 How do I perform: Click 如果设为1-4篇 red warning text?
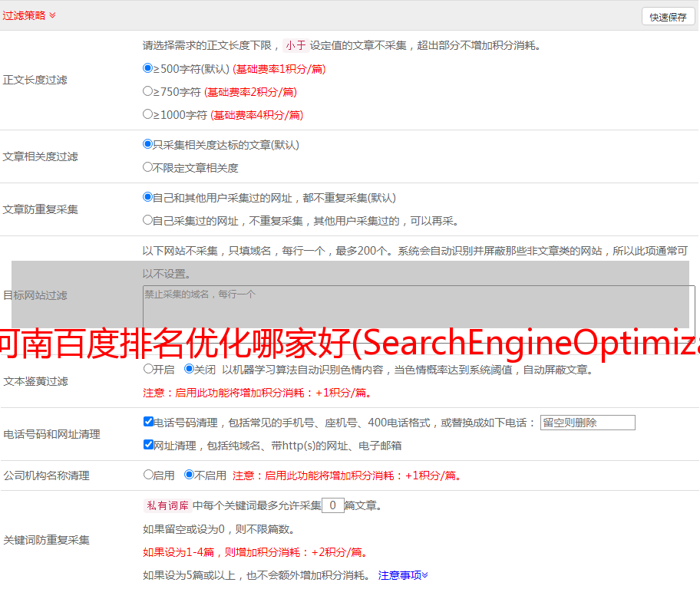pos(256,552)
